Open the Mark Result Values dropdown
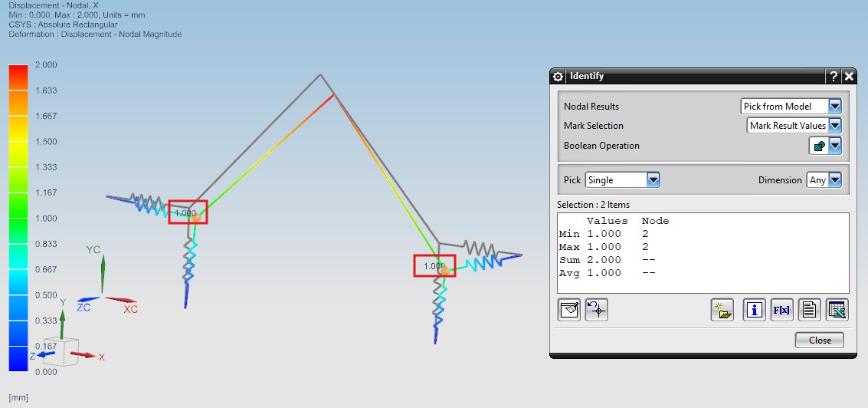 point(794,126)
